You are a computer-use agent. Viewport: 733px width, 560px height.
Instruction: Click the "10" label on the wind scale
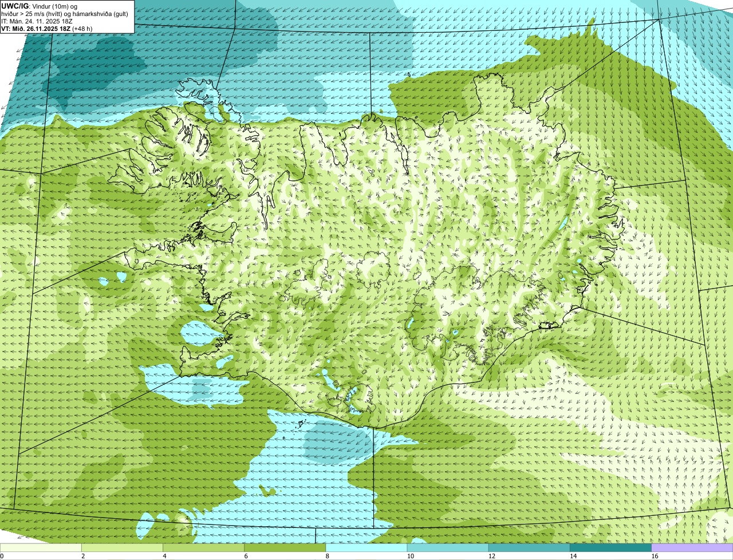click(411, 556)
